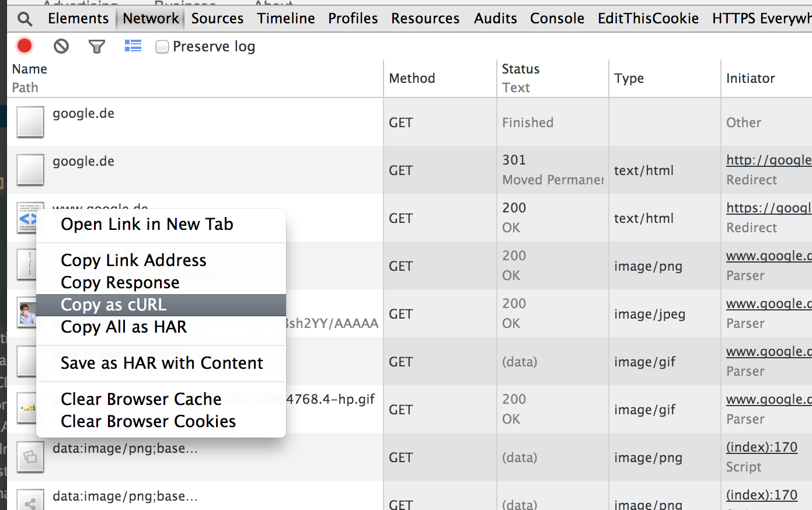Screen dimensions: 812x510
Task: Go to the Profiles tab
Action: (353, 19)
